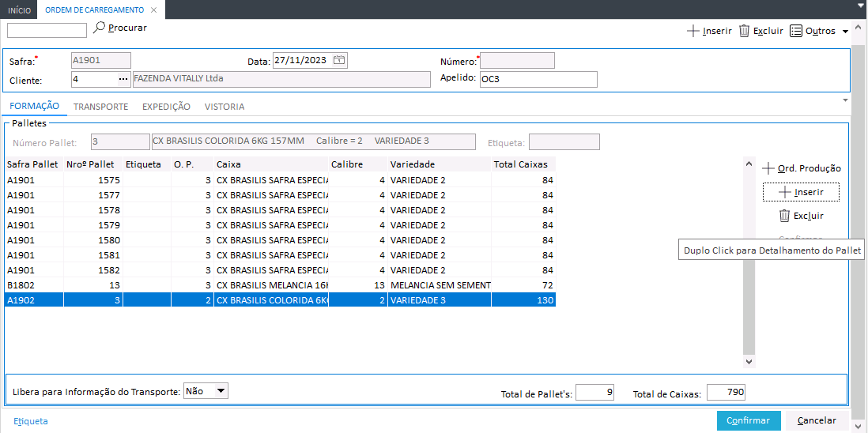This screenshot has height=433, width=868.
Task: Click the CX BRASILIS COLORIDA pallet description field
Action: [313, 141]
